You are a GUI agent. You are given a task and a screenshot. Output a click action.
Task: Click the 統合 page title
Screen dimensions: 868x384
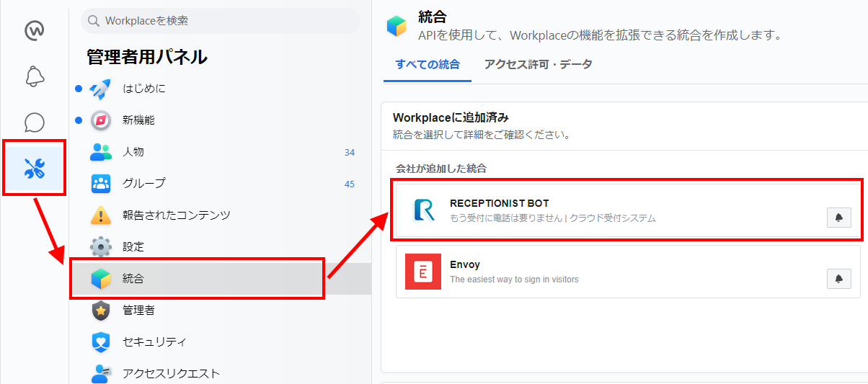tap(433, 17)
